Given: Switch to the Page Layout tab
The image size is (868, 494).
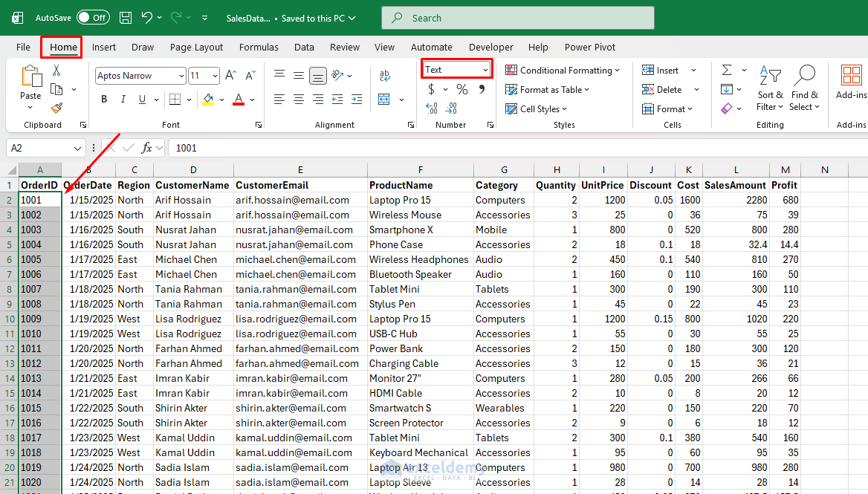Looking at the screenshot, I should pos(196,47).
